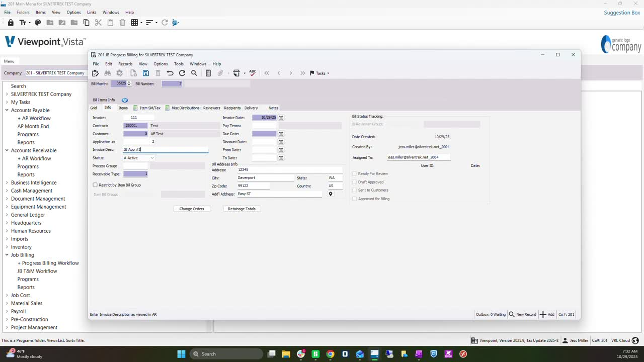
Task: Click the Windows Start button on taskbar
Action: 181,354
